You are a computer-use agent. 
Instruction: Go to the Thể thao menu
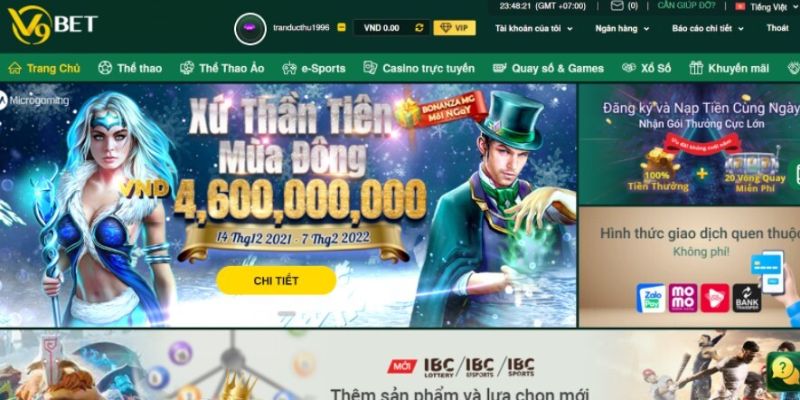130,68
